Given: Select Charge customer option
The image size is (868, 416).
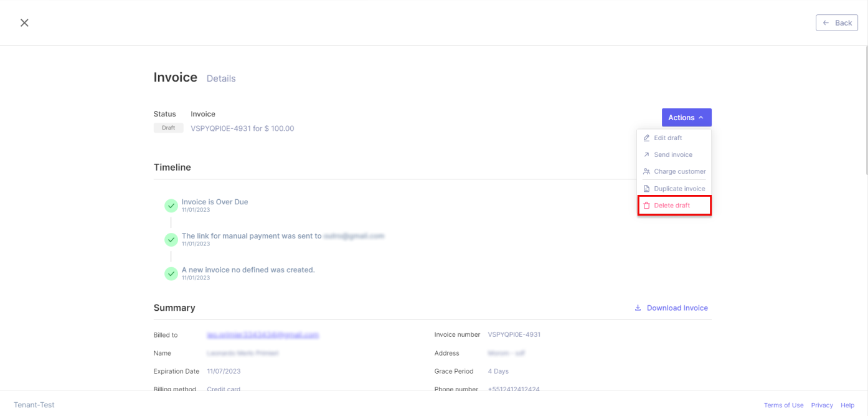Looking at the screenshot, I should 674,171.
